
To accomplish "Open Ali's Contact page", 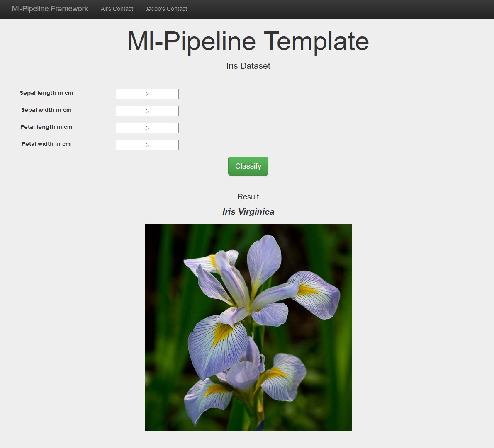I will 117,9.
